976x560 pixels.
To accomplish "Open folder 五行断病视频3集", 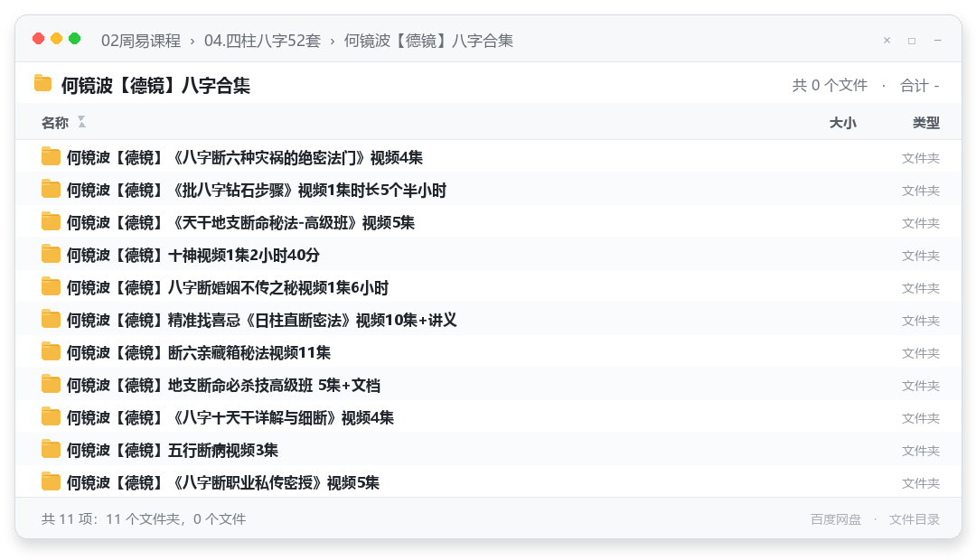I will click(173, 450).
